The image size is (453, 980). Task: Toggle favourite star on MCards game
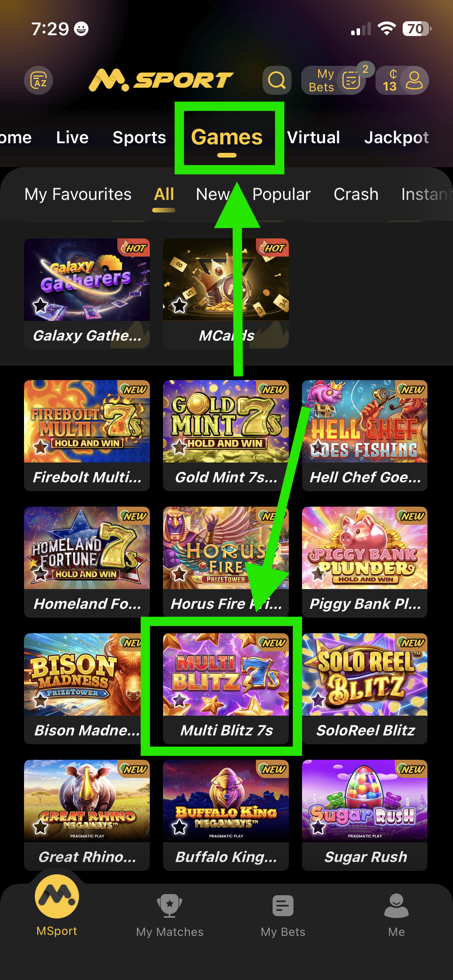(179, 306)
